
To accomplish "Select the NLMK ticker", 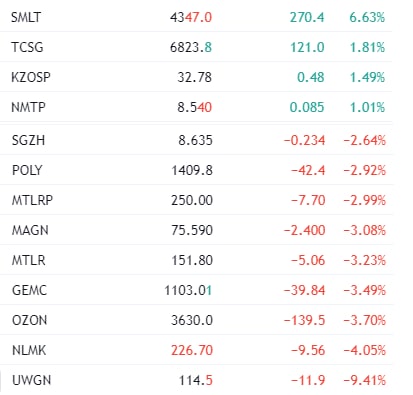I will coord(29,350).
